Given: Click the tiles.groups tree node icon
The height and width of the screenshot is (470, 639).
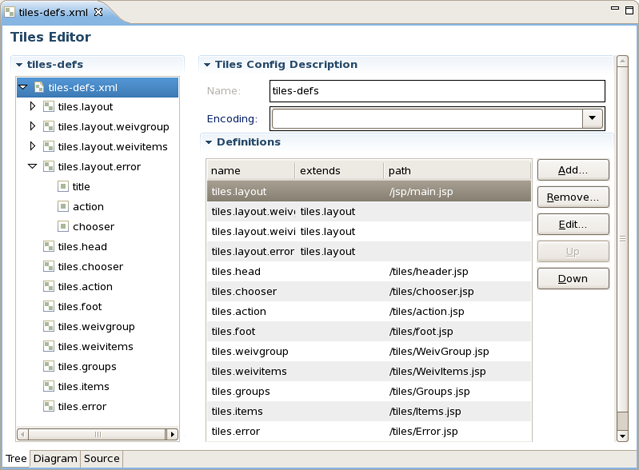Looking at the screenshot, I should tap(48, 367).
